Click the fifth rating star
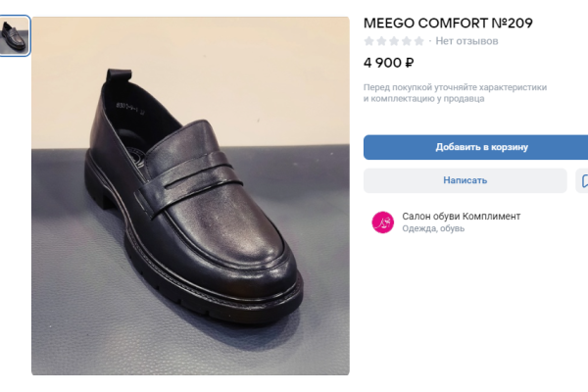This screenshot has width=588, height=392. pos(419,41)
